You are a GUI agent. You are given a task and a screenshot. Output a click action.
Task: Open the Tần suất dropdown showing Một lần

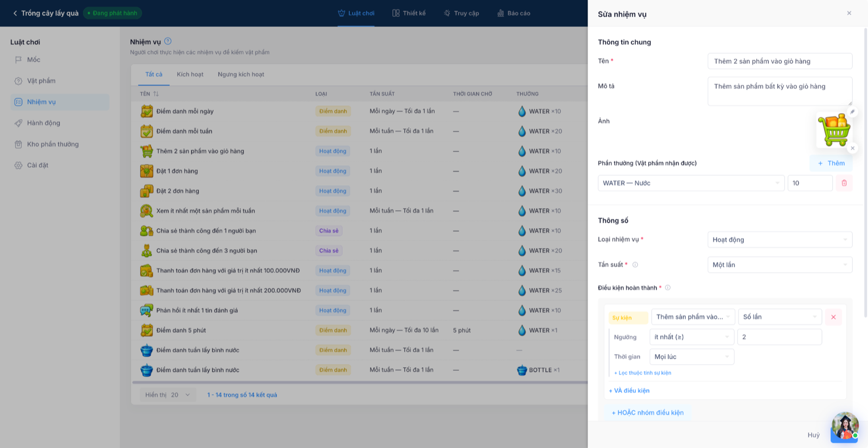pyautogui.click(x=780, y=265)
